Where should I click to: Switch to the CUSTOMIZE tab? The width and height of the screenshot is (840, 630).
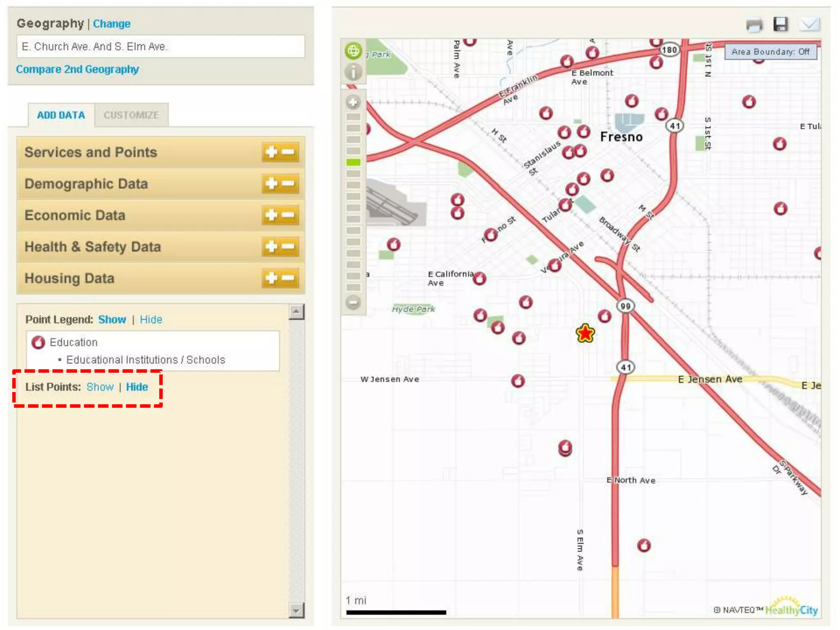131,115
